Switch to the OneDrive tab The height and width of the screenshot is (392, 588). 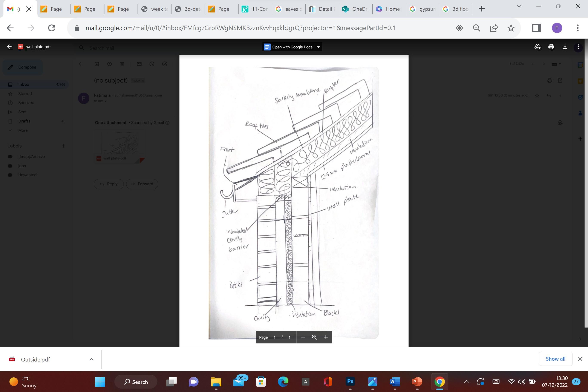[x=356, y=9]
